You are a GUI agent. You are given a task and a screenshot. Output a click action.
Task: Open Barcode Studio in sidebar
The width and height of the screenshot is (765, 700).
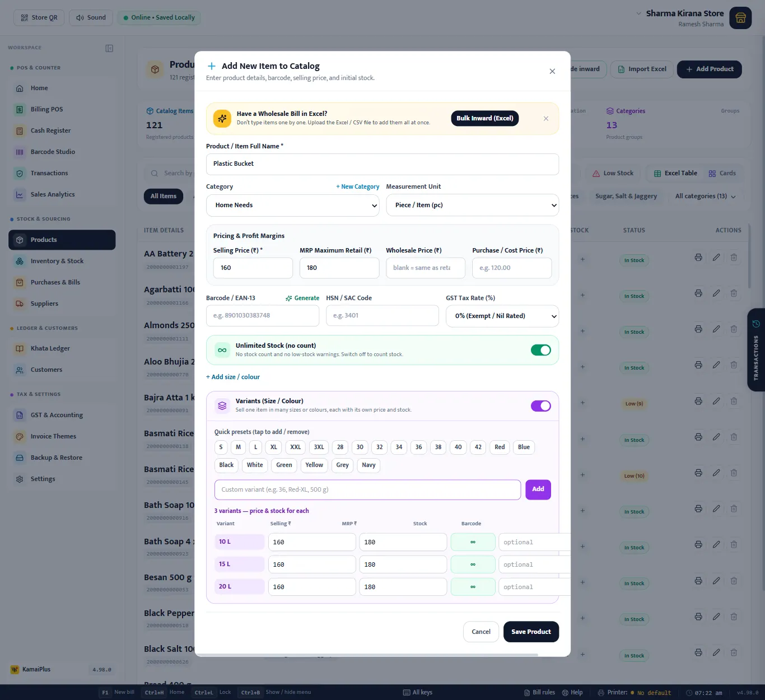pos(62,152)
